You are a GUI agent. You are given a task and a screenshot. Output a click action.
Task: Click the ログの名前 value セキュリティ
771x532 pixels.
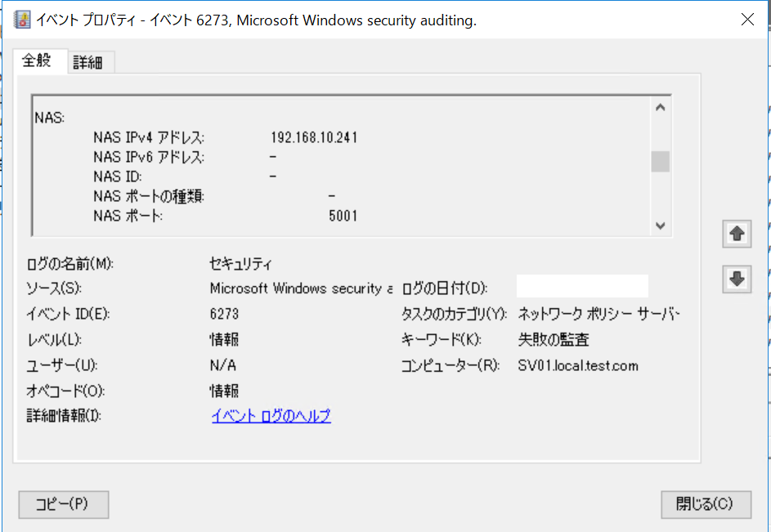240,264
